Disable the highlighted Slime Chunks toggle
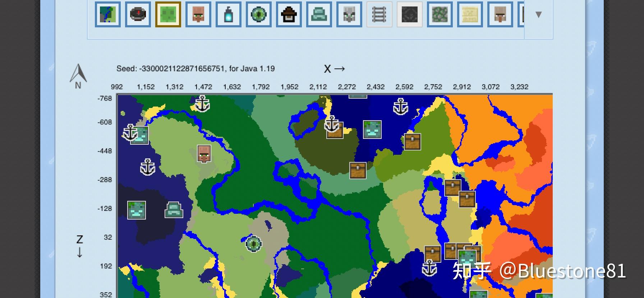 click(168, 14)
